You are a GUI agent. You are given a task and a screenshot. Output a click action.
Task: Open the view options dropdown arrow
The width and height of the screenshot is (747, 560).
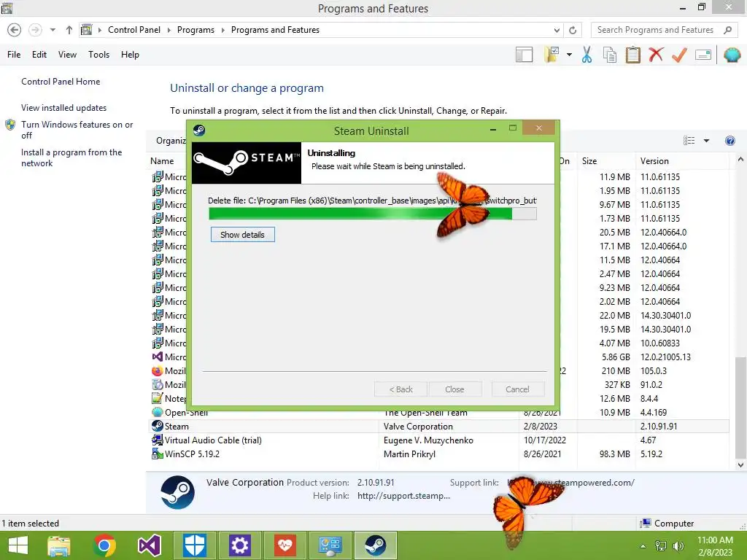click(706, 141)
